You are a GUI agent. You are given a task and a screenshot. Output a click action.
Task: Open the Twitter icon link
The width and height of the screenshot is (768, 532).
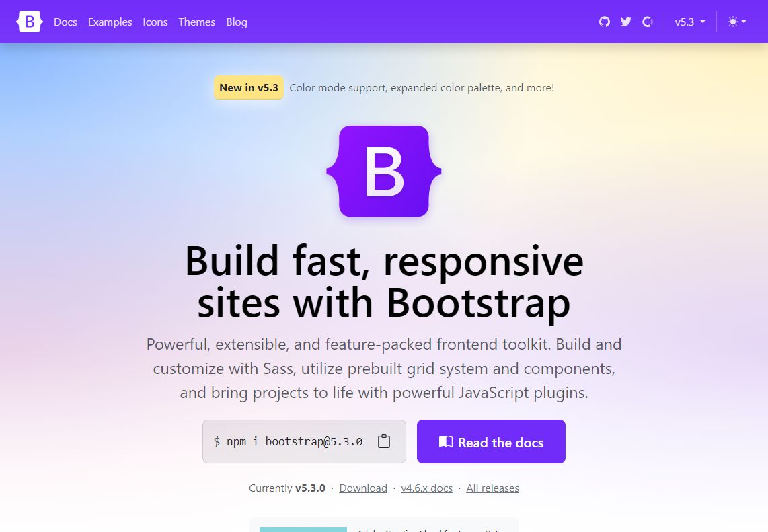tap(626, 22)
